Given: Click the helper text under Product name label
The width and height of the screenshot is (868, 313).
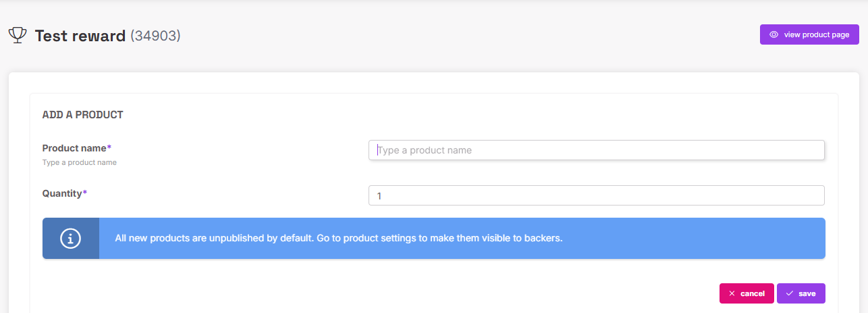Looking at the screenshot, I should coord(80,163).
